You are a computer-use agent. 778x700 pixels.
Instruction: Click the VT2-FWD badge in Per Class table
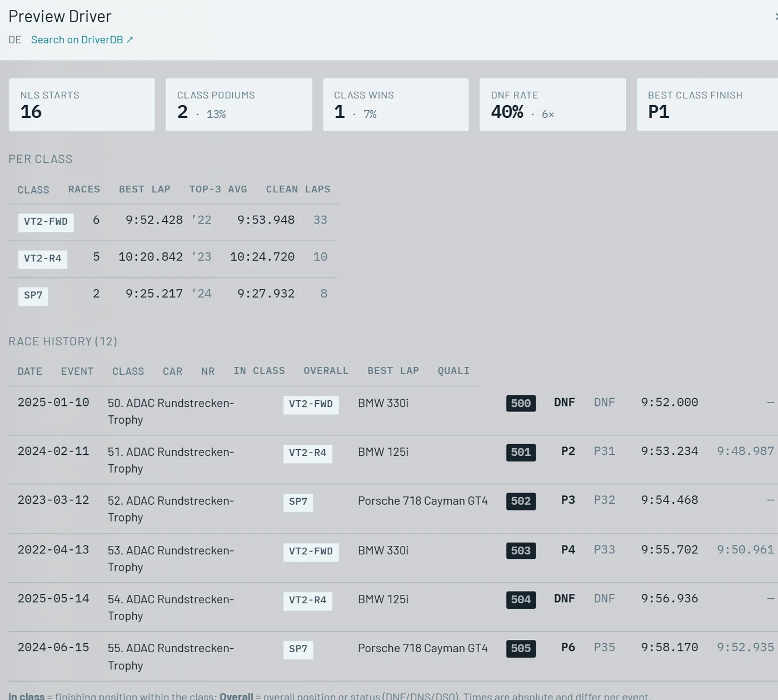46,222
